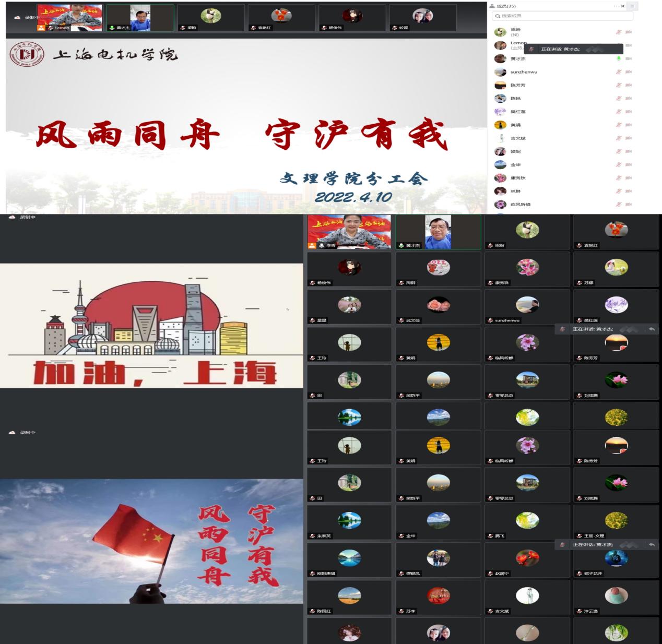
Task: Toggle the camera icon for 林琳 in list
Action: coord(629,192)
